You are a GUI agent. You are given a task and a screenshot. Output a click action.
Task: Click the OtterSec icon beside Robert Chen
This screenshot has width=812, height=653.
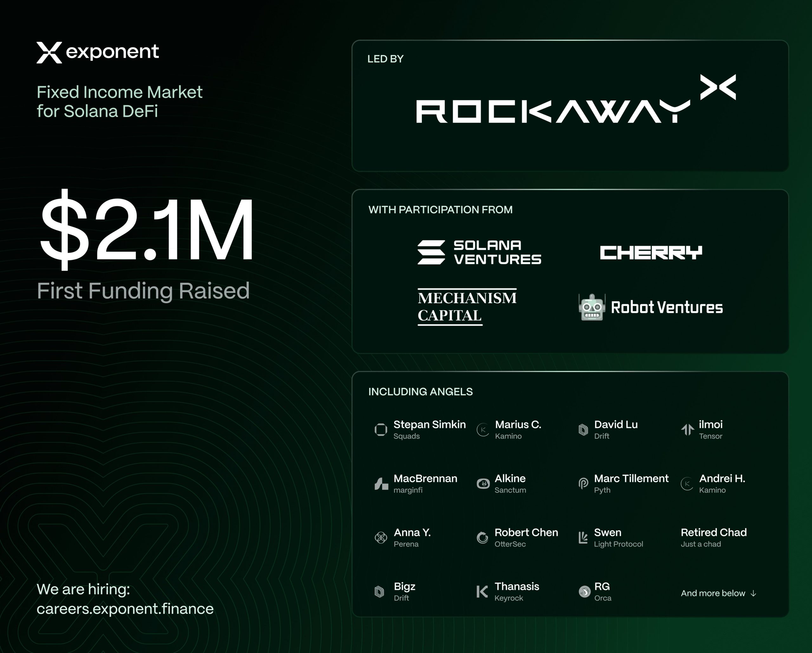(482, 537)
